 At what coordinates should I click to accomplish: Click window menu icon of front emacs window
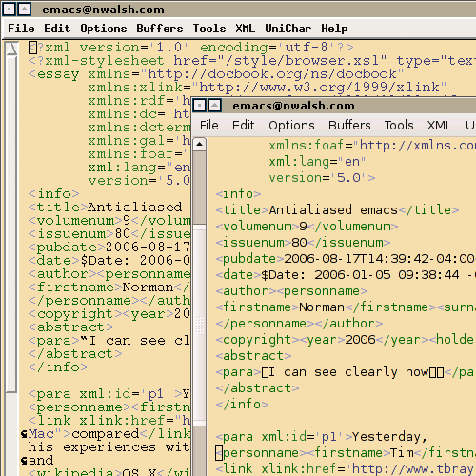(x=199, y=105)
